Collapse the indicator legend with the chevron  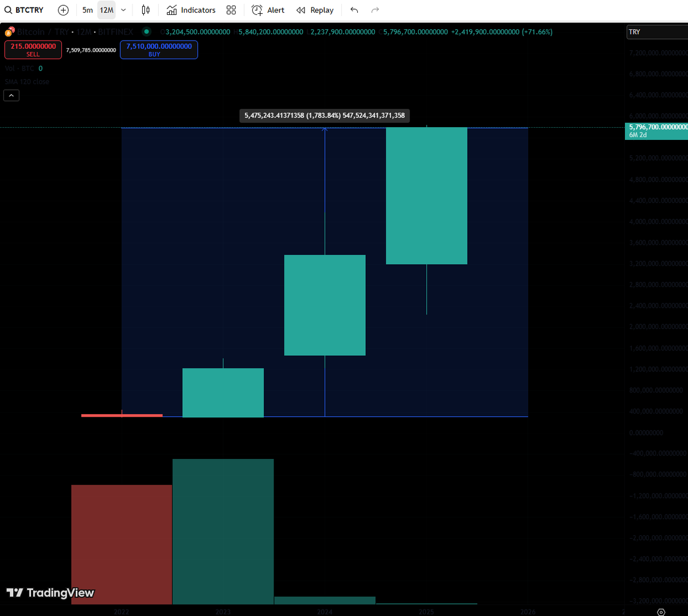(x=11, y=95)
